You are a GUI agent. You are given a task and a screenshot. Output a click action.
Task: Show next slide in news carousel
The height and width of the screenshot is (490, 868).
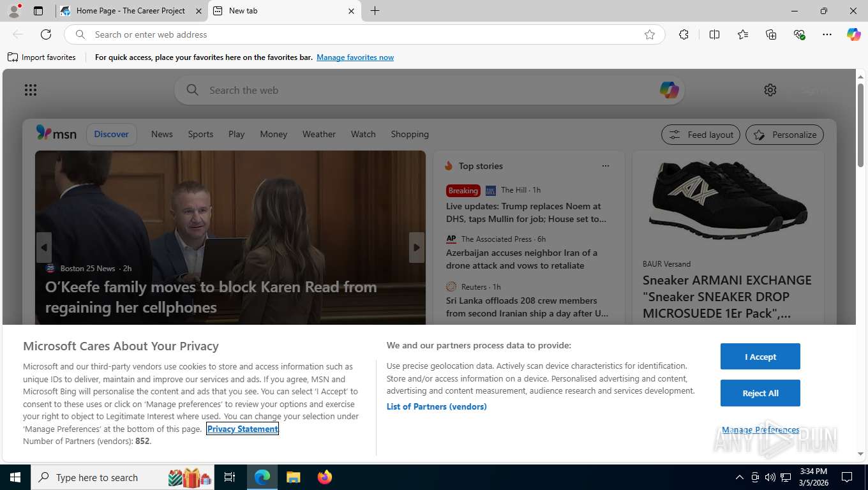pos(417,248)
